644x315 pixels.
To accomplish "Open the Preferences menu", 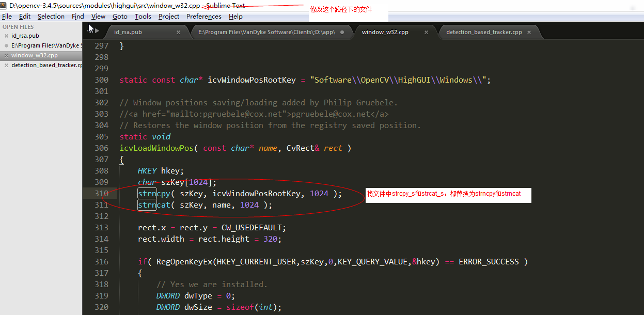I will pos(203,16).
